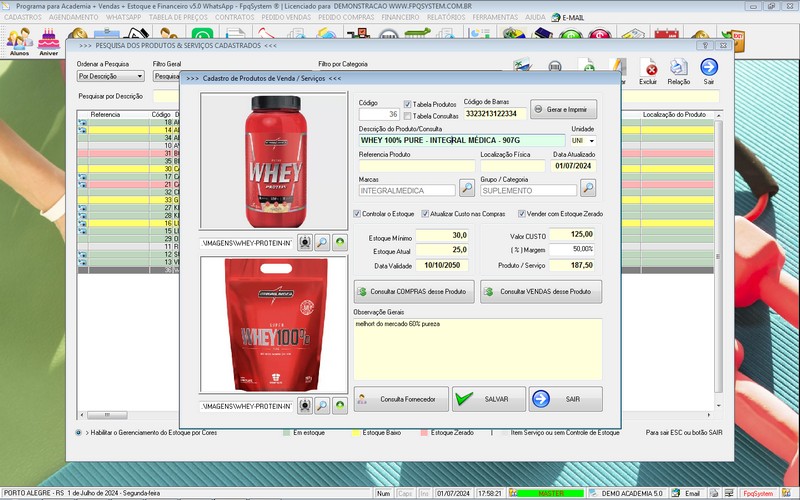Open the Alunos toolbar icon
The width and height of the screenshot is (800, 500).
pos(19,41)
